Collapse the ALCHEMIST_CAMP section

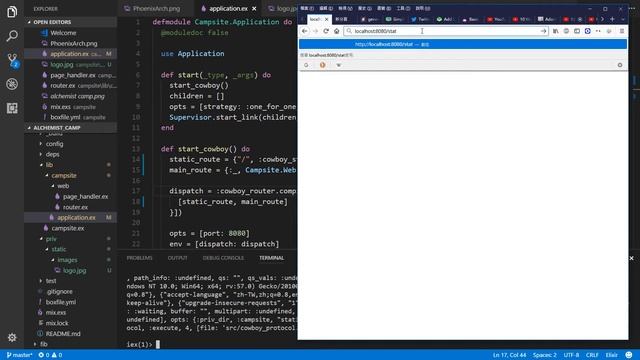(71, 128)
